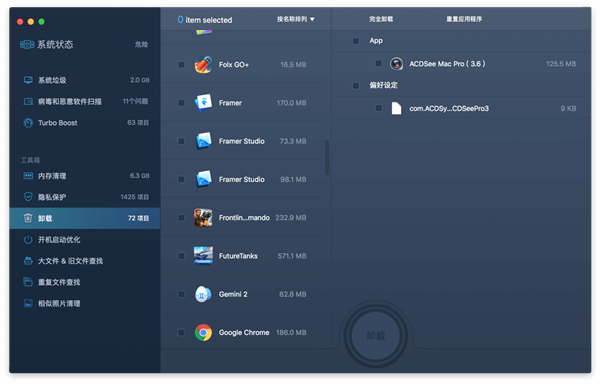The image size is (600, 384).
Task: Check the com.ACDSy...CDSeePro3 checkbox
Action: 378,108
